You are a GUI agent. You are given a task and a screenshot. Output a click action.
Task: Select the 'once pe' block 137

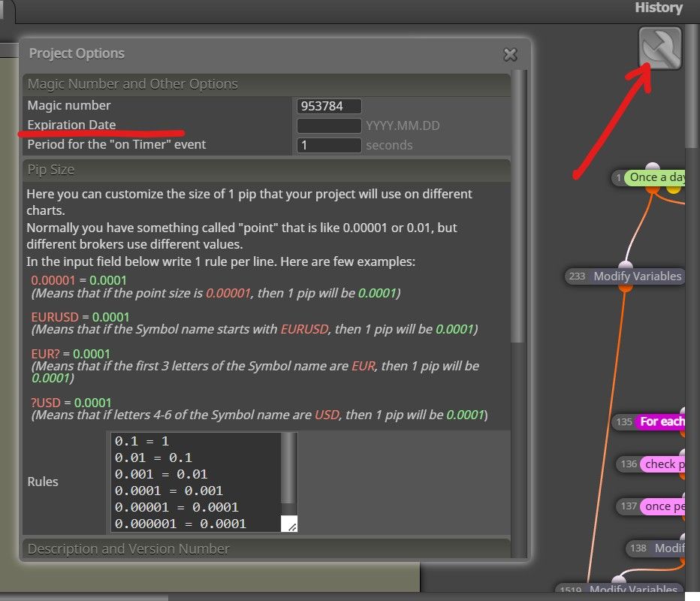point(650,506)
